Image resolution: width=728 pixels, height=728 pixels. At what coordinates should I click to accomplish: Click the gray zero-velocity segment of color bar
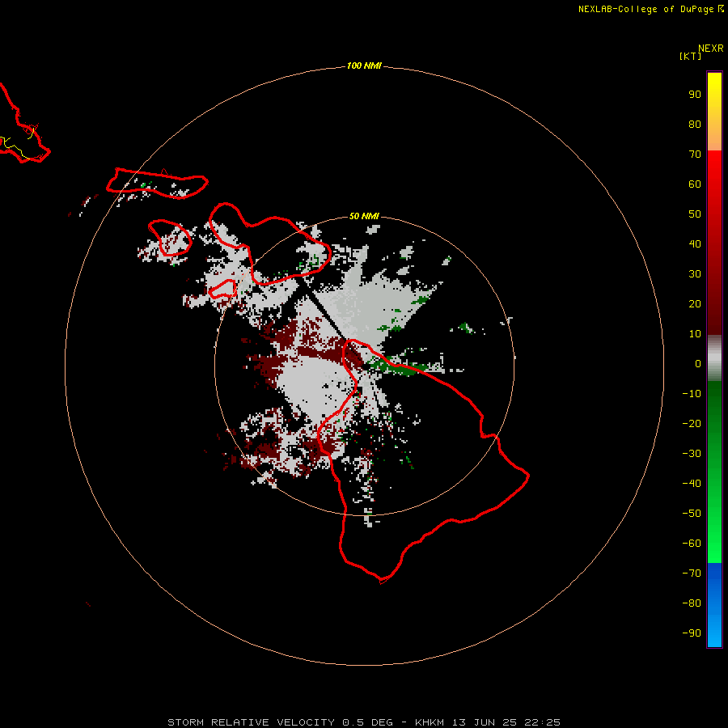coord(714,358)
